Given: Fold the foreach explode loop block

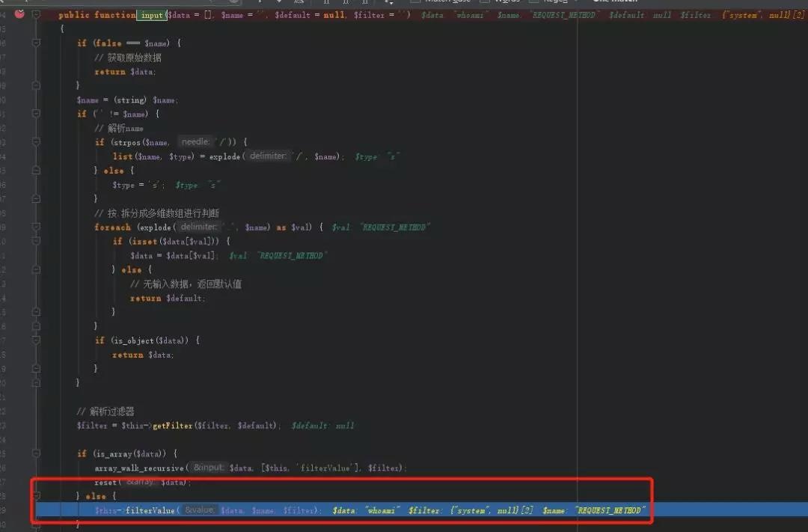Looking at the screenshot, I should 36,227.
